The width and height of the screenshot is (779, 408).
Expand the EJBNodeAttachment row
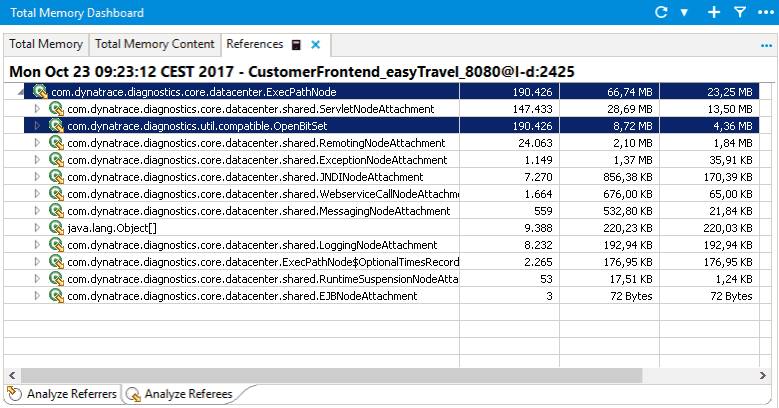tap(37, 295)
